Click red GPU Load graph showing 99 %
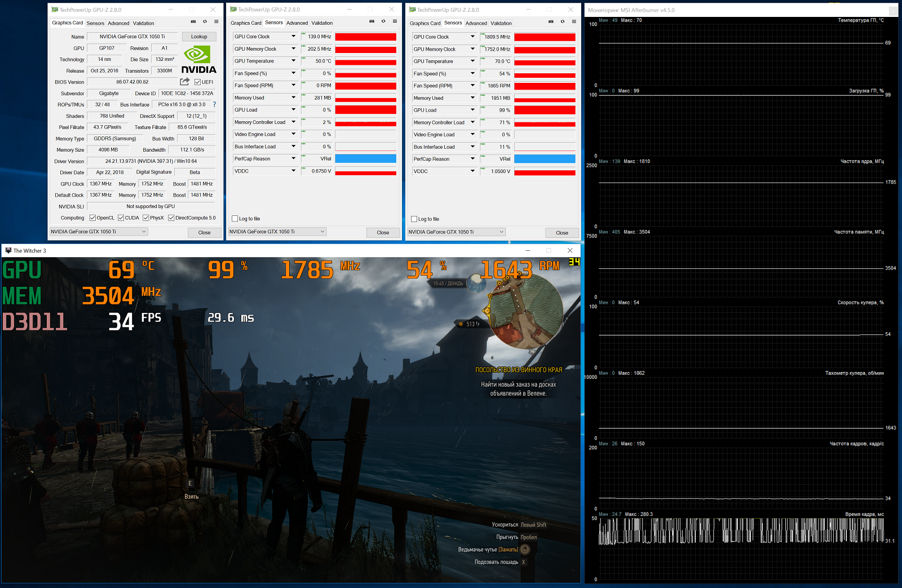Image resolution: width=902 pixels, height=588 pixels. (x=545, y=110)
